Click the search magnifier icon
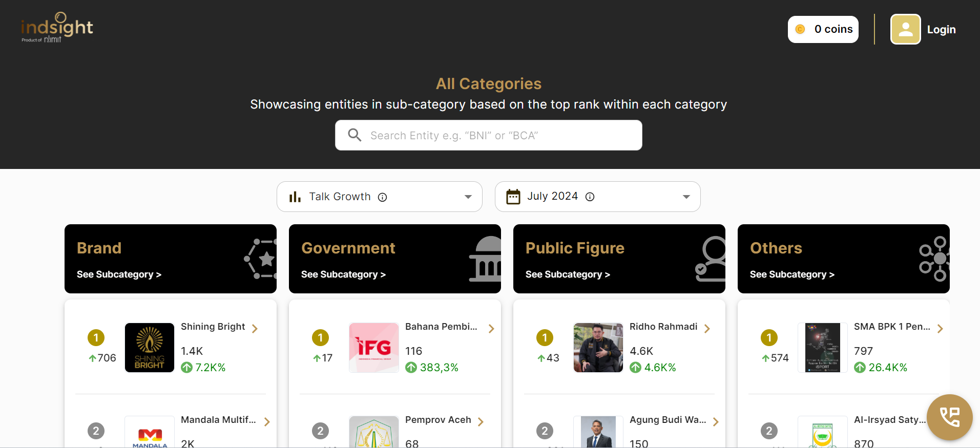Screen dimensions: 980x448 coord(355,135)
